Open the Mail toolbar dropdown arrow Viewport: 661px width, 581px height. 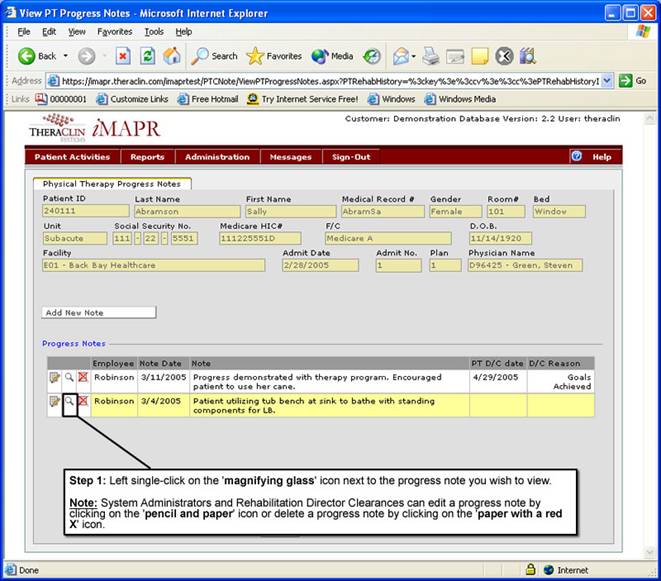(x=412, y=56)
